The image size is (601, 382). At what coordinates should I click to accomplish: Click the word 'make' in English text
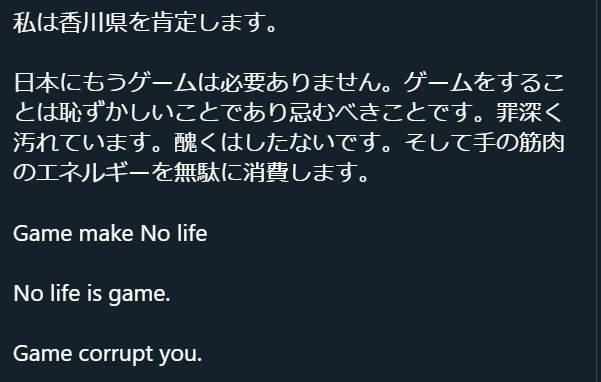(106, 233)
